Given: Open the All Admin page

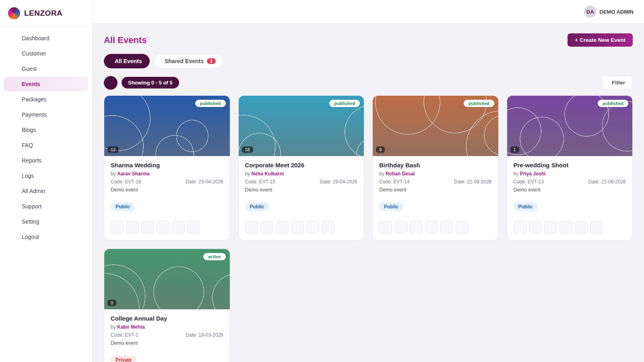Looking at the screenshot, I should pos(46,191).
